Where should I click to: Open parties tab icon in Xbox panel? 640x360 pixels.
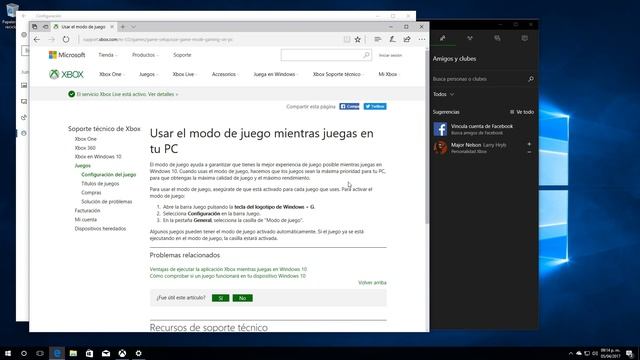[470, 38]
